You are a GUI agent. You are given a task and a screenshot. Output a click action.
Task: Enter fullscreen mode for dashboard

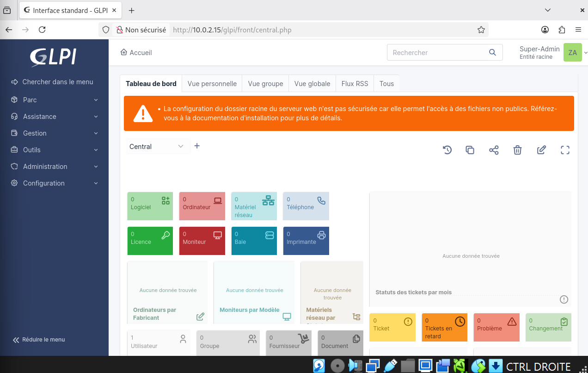(x=565, y=150)
